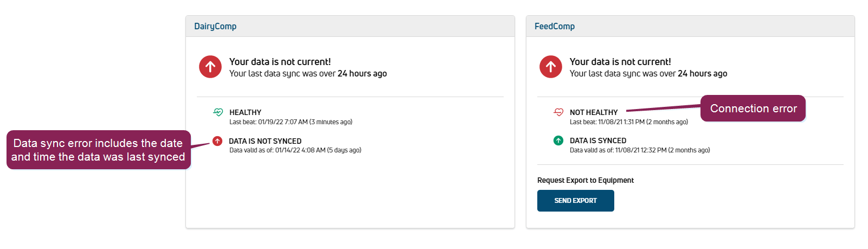The width and height of the screenshot is (868, 249).
Task: Click the red broken-heart NOT HEALTHY icon
Action: 558,112
